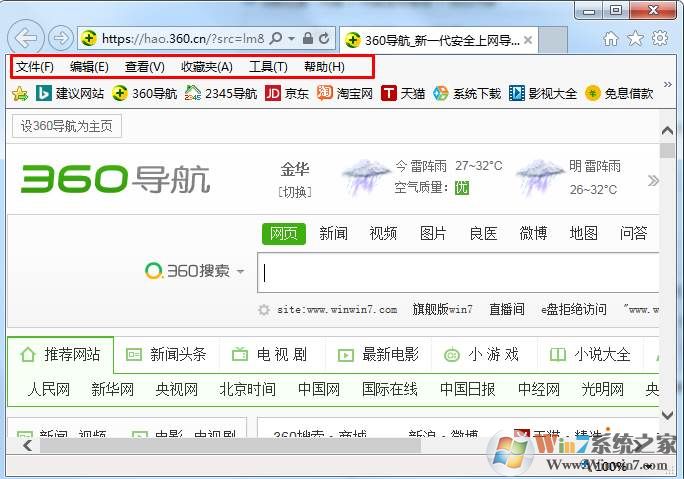Select the 小游戏 category tab
This screenshot has height=479, width=684.
[x=484, y=355]
